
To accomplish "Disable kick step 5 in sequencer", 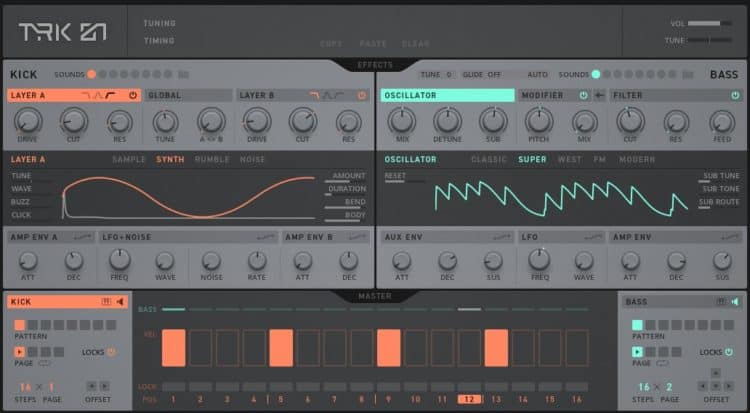I will (x=281, y=348).
